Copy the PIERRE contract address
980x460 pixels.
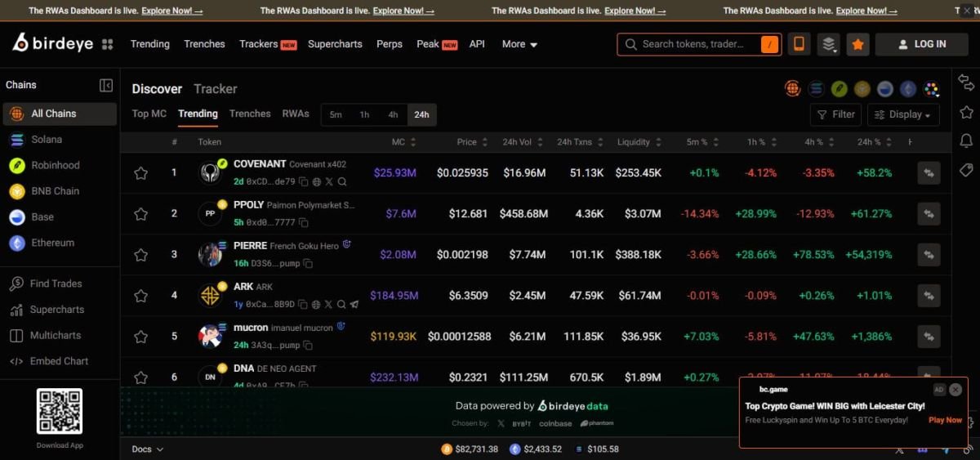point(308,264)
